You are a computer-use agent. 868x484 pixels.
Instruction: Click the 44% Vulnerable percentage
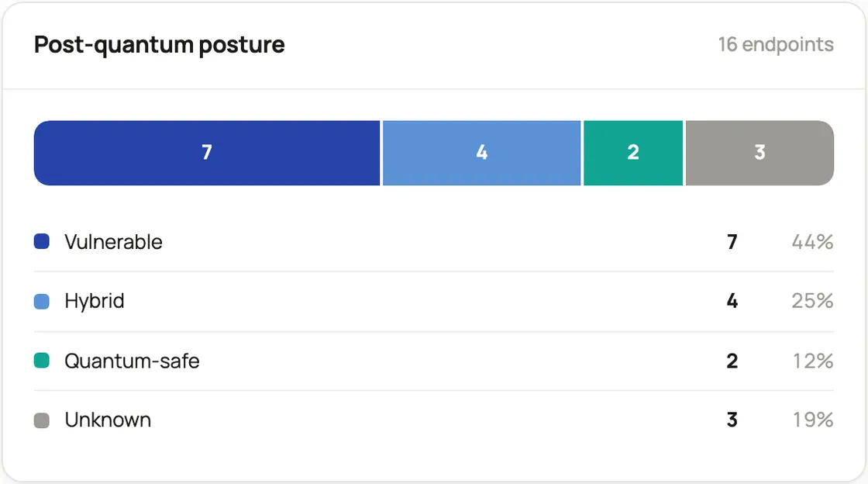812,242
